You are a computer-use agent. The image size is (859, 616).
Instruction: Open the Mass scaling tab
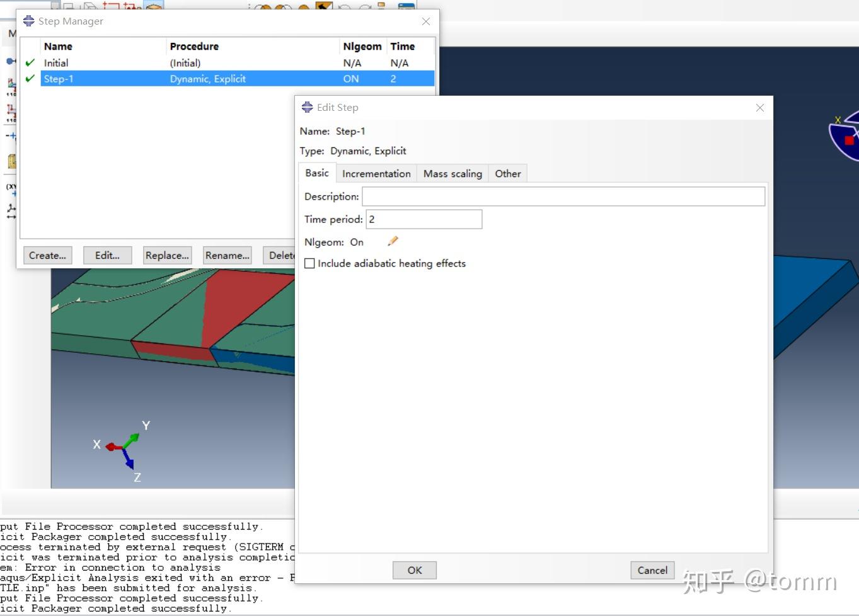(453, 173)
